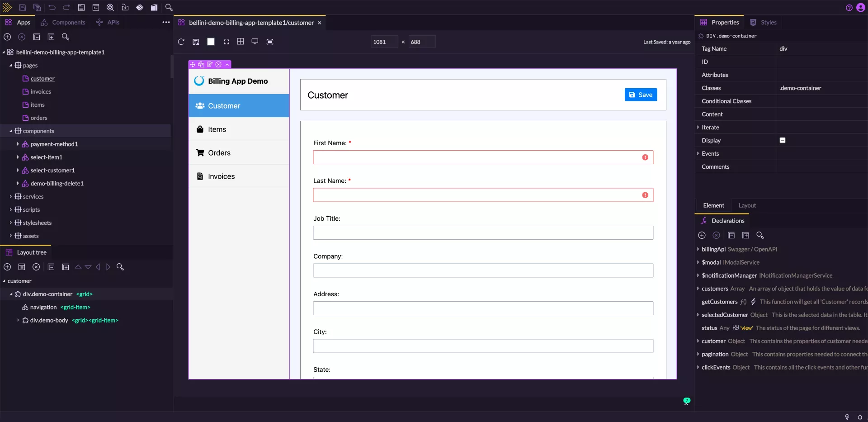868x422 pixels.
Task: Select the Element tab
Action: pyautogui.click(x=713, y=205)
